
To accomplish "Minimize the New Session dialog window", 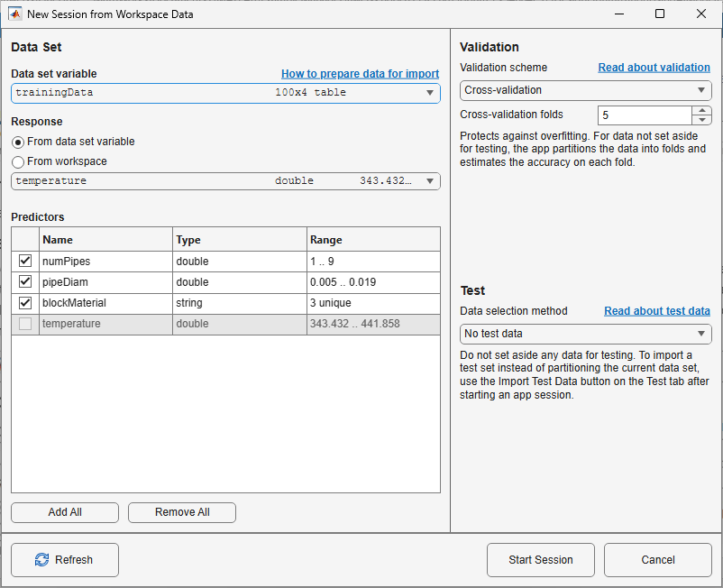I will 619,14.
